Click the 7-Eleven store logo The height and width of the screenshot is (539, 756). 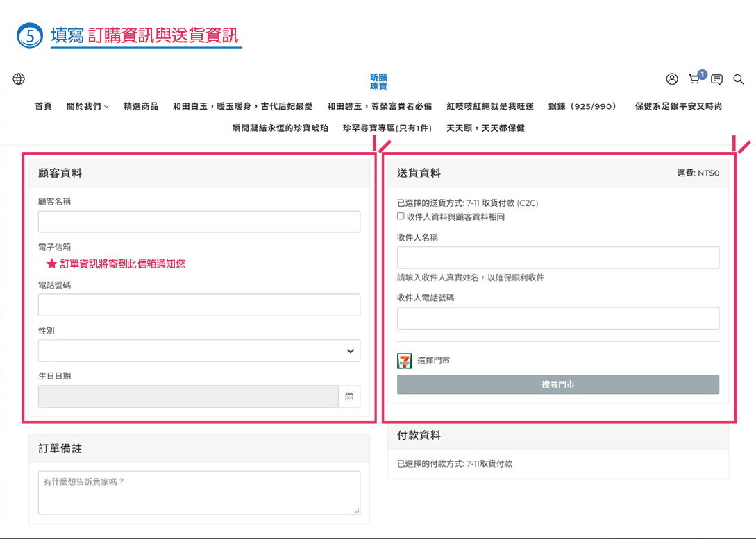coord(404,361)
